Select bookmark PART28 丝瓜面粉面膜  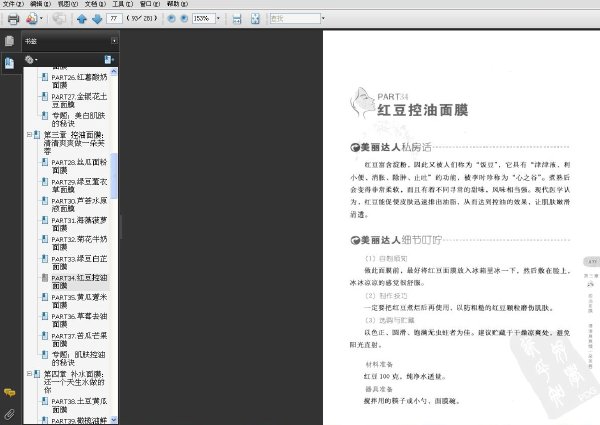[79, 166]
